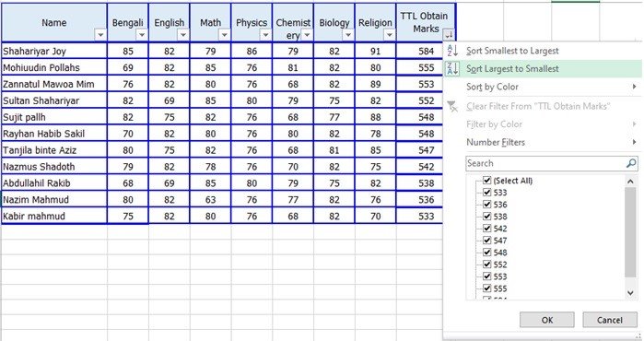Uncheck the 548 filter value
Screen dimensions: 644x341
click(487, 252)
